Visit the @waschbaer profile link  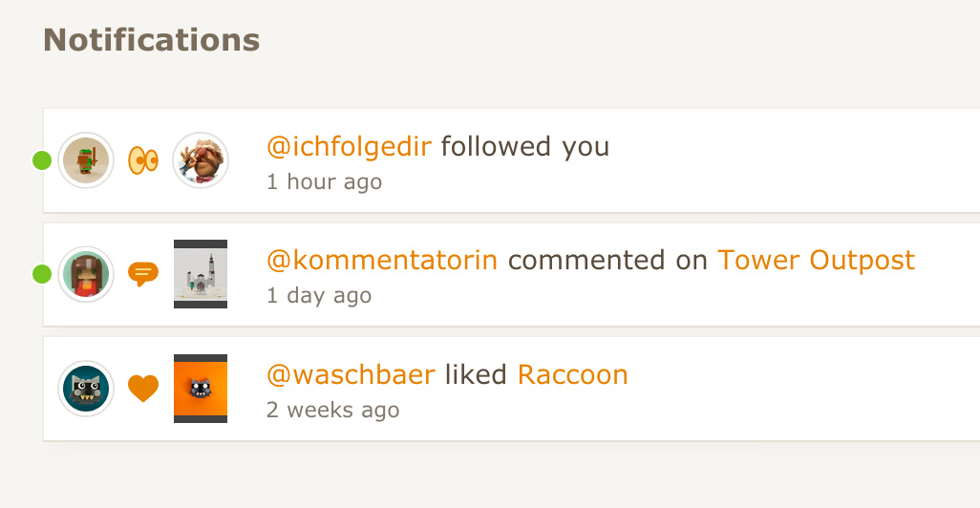tap(351, 375)
